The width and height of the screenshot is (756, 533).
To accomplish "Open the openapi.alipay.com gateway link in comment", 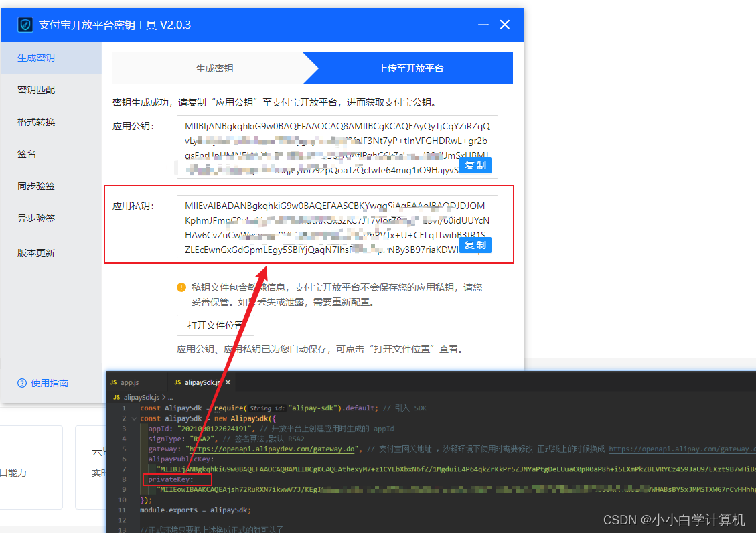I will click(x=682, y=449).
